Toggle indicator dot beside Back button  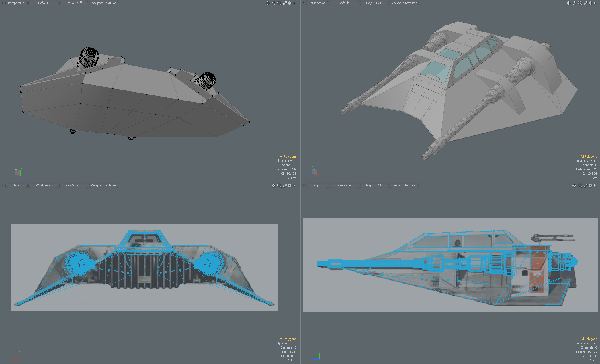3,186
